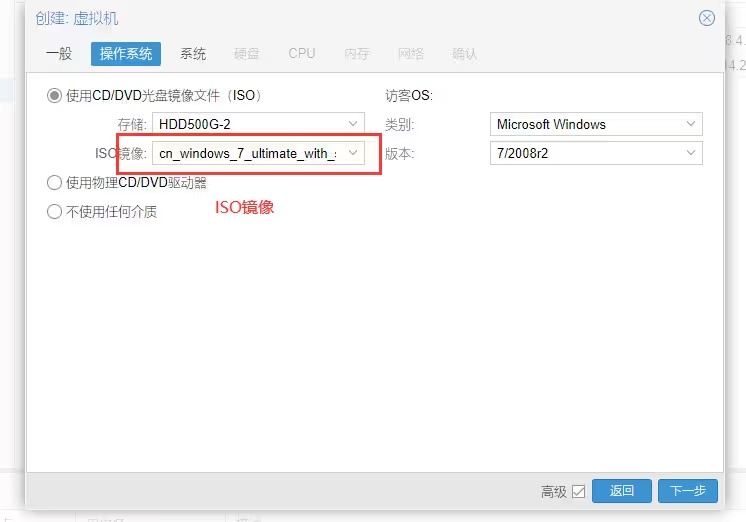Expand the ISO镜像 dropdown arrow
The width and height of the screenshot is (746, 522).
353,153
